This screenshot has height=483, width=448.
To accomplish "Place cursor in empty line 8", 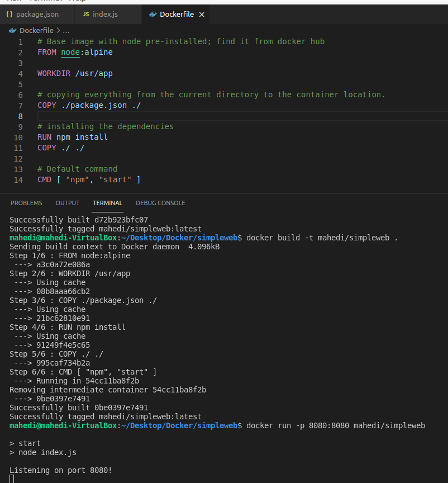I will [x=242, y=116].
